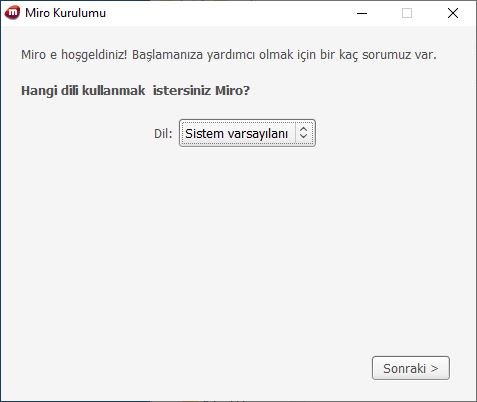
Task: Click the up-down arrows of language selector
Action: (x=303, y=133)
